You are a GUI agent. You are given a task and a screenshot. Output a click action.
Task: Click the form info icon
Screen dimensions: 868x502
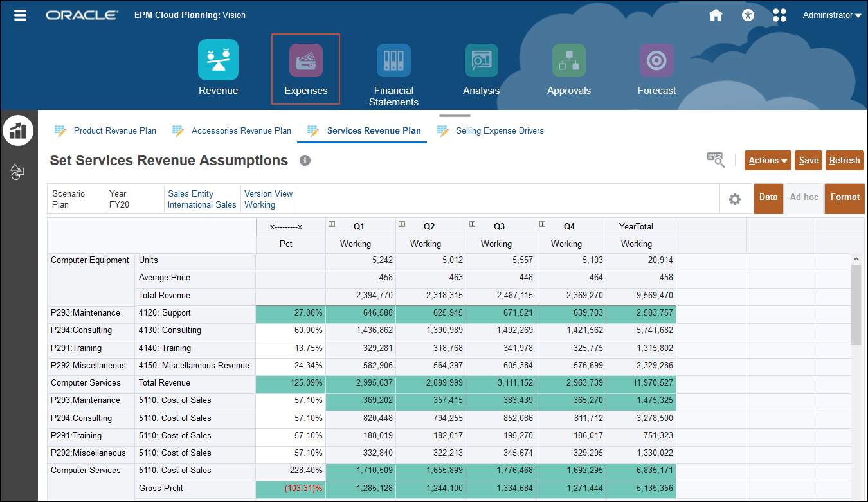pos(305,161)
